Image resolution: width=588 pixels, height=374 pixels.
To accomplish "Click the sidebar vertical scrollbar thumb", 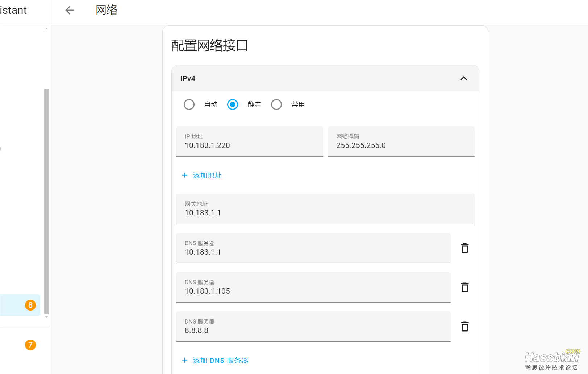I will [x=46, y=201].
